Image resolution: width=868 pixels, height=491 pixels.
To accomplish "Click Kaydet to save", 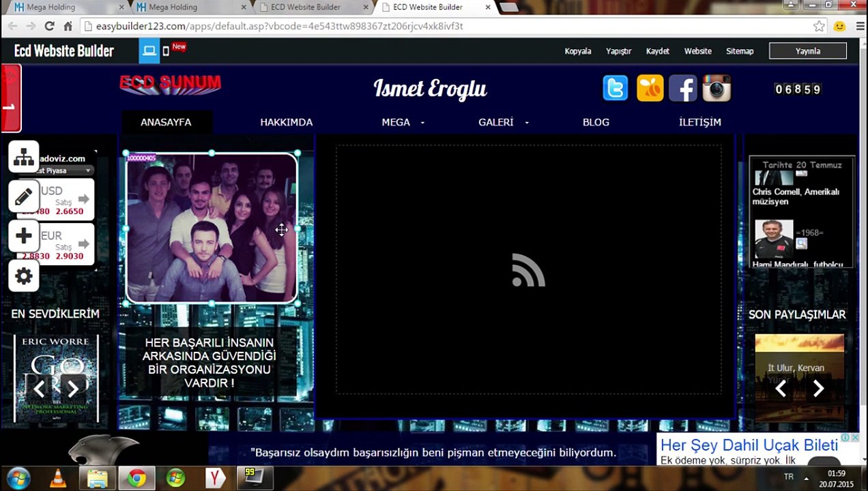I will coord(658,51).
